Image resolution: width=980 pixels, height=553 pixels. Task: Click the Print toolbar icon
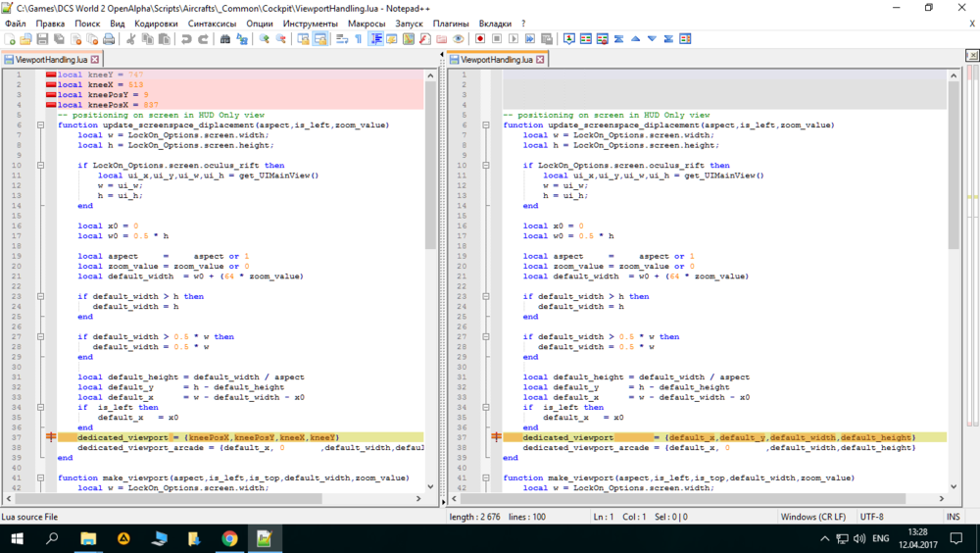(x=109, y=39)
